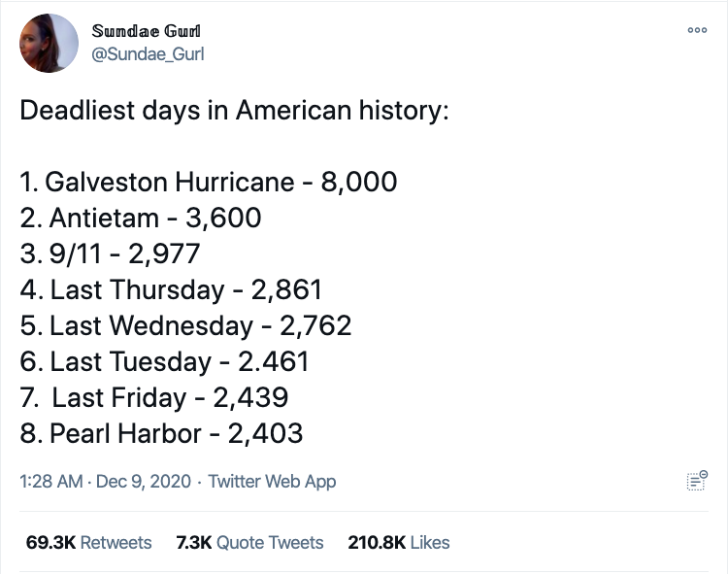The width and height of the screenshot is (728, 574).
Task: Click the Dec 9, 2020 date
Action: point(147,481)
